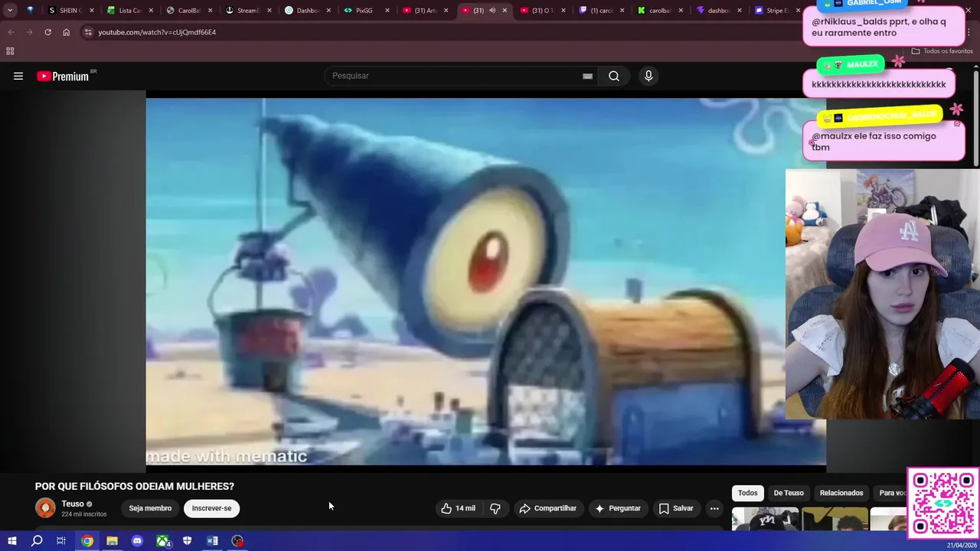Start voice search with the microphone icon
This screenshot has width=980, height=551.
point(648,76)
